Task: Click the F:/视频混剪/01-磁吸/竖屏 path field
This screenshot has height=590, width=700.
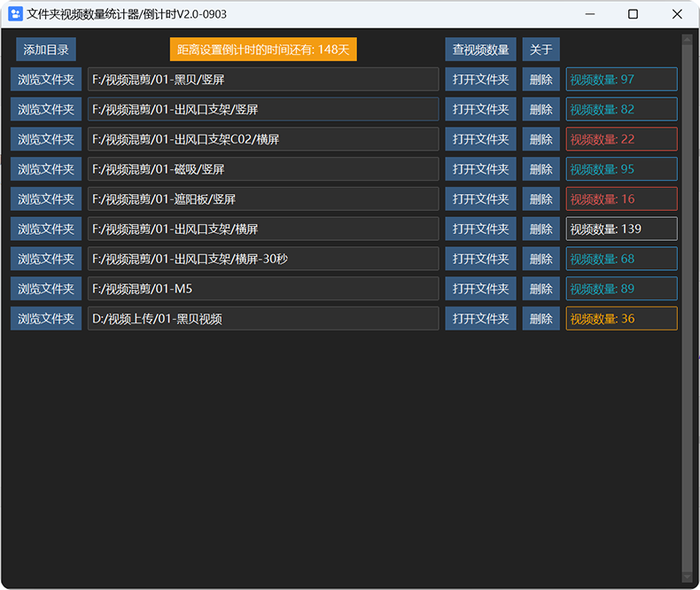Action: pos(263,169)
